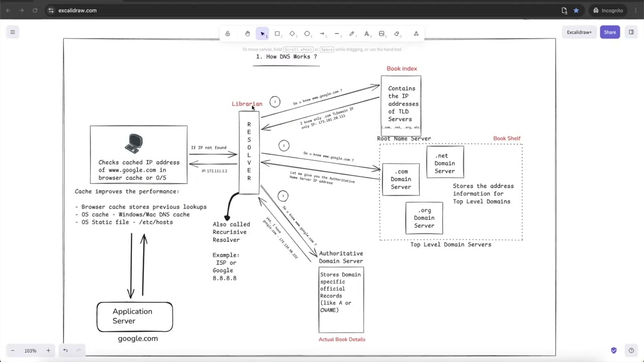Open the Incognito profile indicator
The width and height of the screenshot is (644, 362).
point(608,10)
